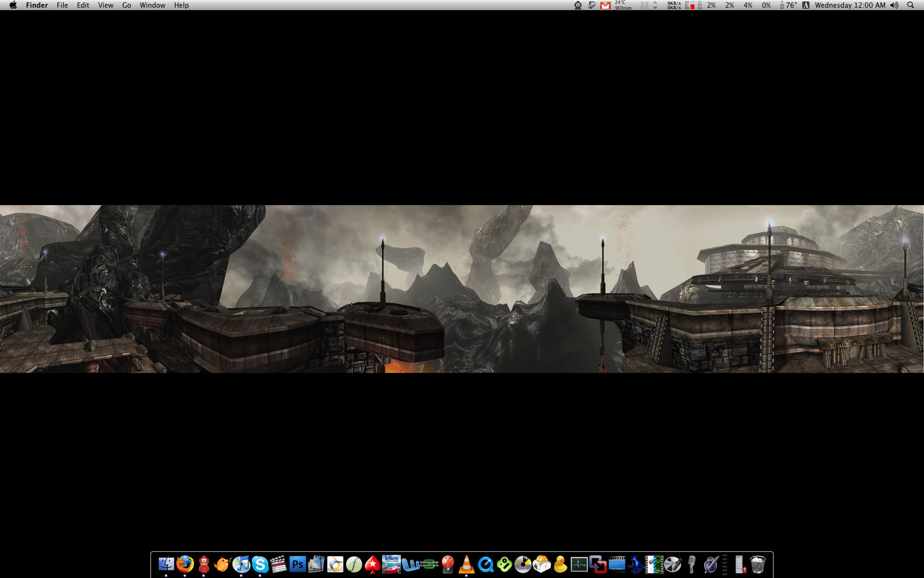Image resolution: width=924 pixels, height=578 pixels.
Task: Open the volume control in menu bar
Action: [894, 5]
